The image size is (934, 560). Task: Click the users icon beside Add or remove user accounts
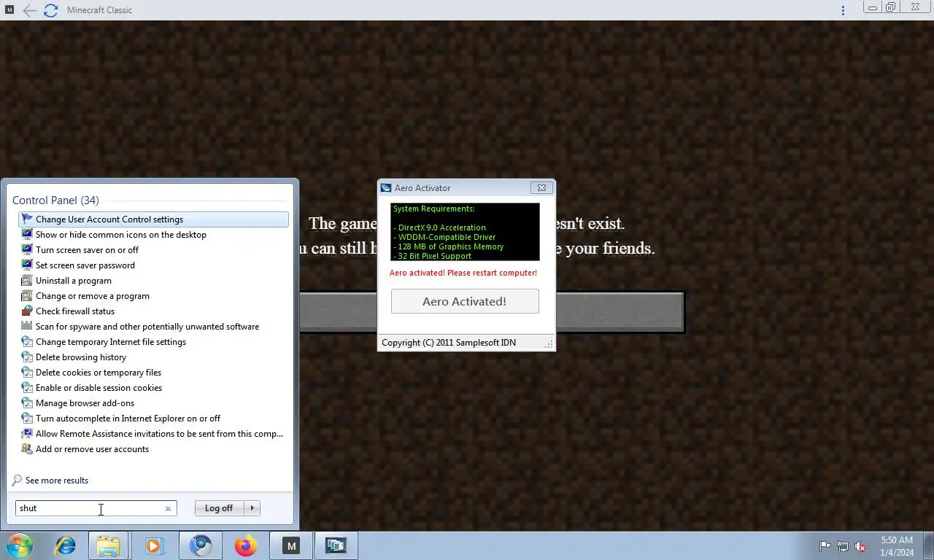[x=27, y=449]
